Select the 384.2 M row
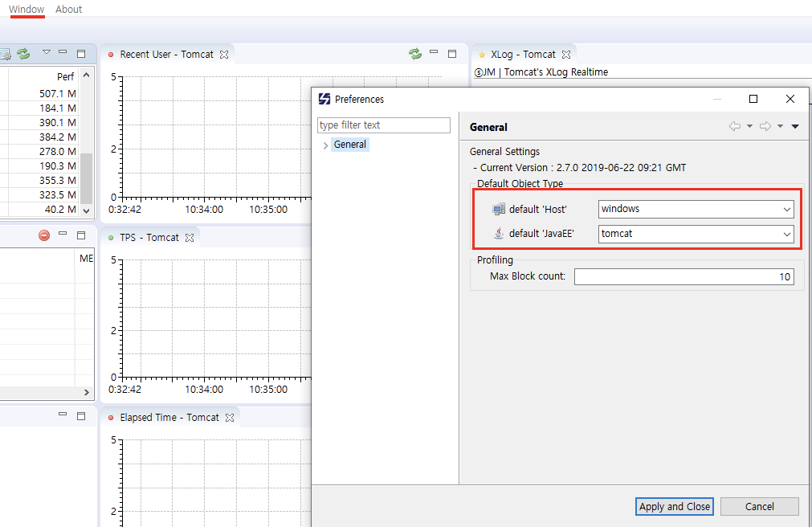Viewport: 812px width, 527px height. (39, 137)
